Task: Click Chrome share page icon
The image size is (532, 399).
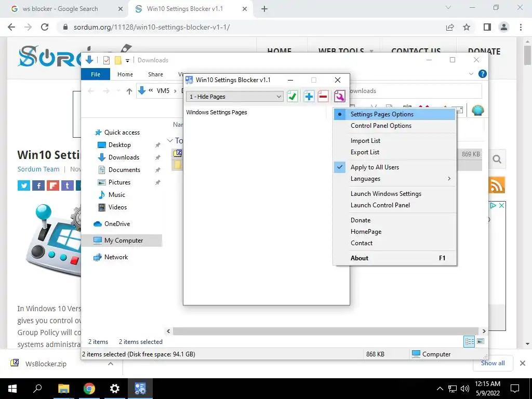Action: tap(450, 27)
